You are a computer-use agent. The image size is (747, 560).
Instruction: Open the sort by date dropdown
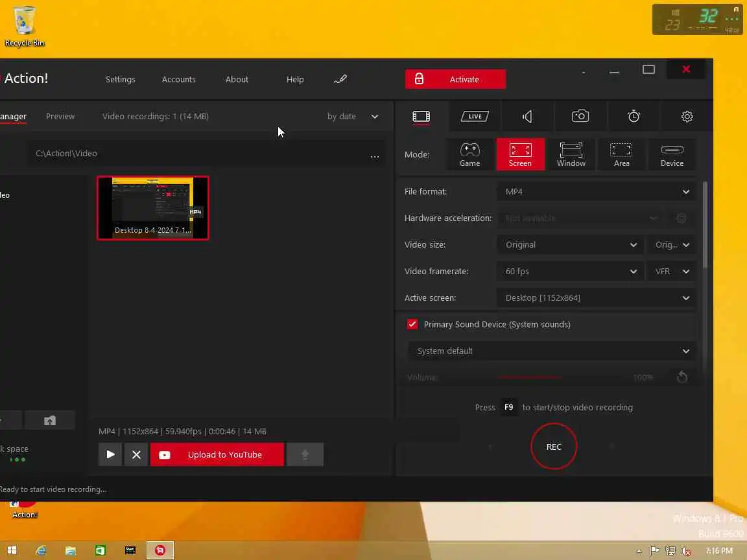pyautogui.click(x=353, y=116)
